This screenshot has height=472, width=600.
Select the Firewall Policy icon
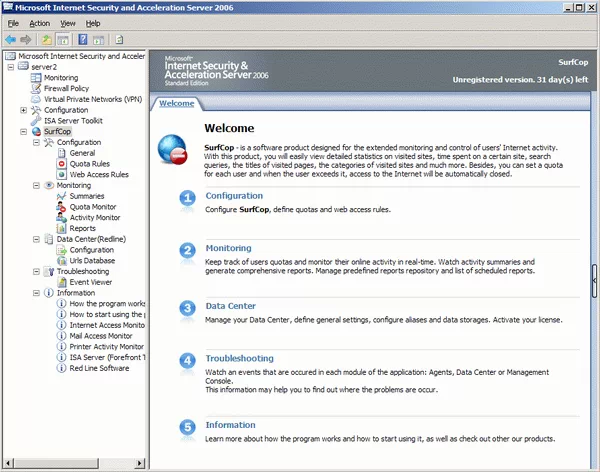tap(36, 88)
